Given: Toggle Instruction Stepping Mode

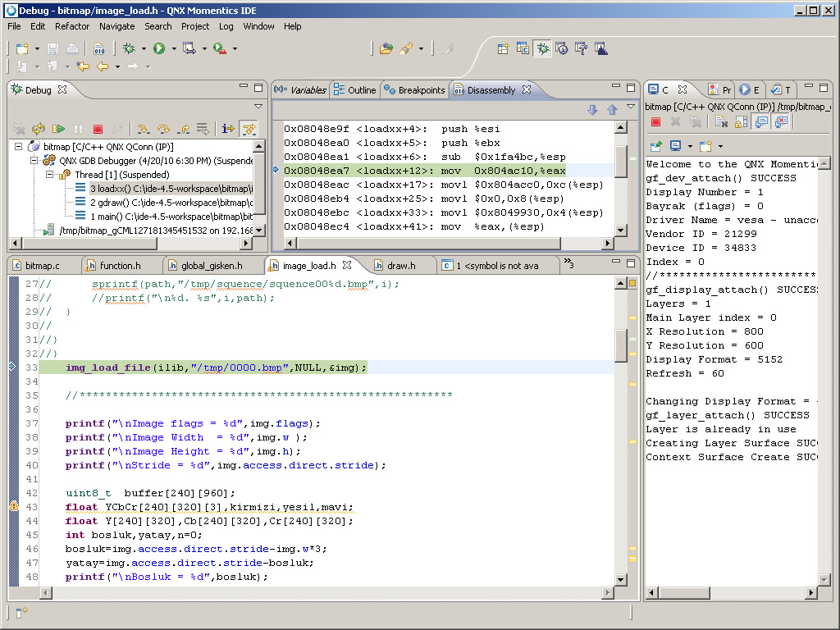Looking at the screenshot, I should click(x=228, y=129).
